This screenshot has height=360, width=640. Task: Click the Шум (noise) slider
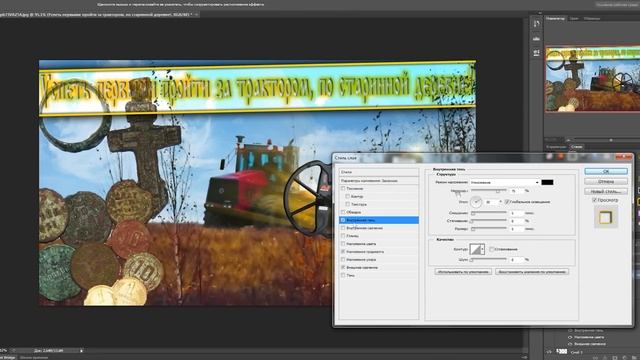[489, 260]
